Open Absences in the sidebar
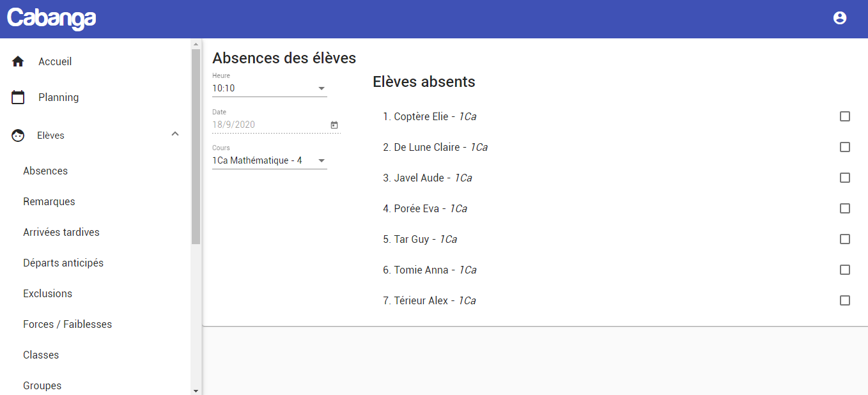868x395 pixels. [x=45, y=171]
